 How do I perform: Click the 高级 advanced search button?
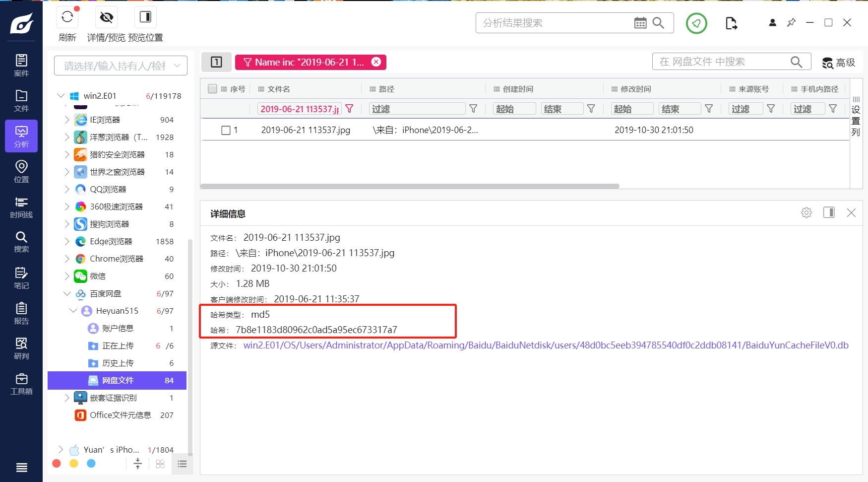pos(839,63)
